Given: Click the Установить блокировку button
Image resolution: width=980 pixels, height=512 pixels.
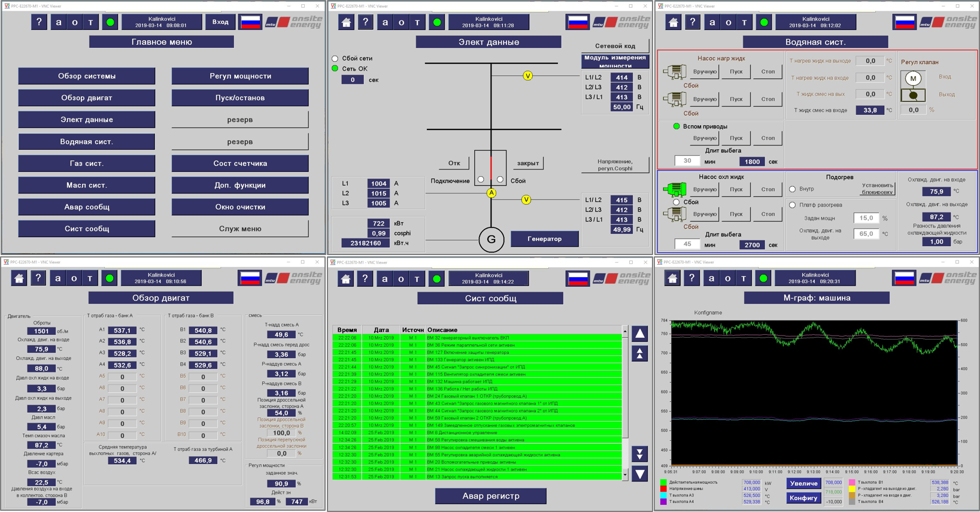Looking at the screenshot, I should [x=878, y=189].
